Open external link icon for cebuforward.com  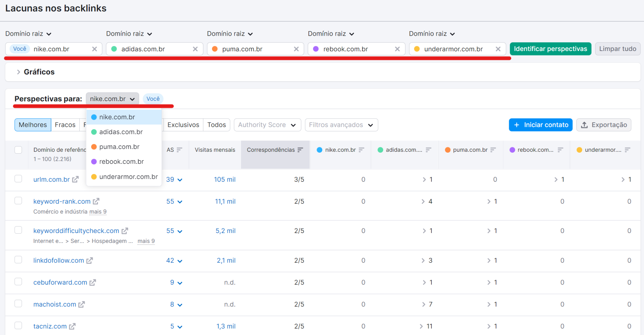(92, 282)
